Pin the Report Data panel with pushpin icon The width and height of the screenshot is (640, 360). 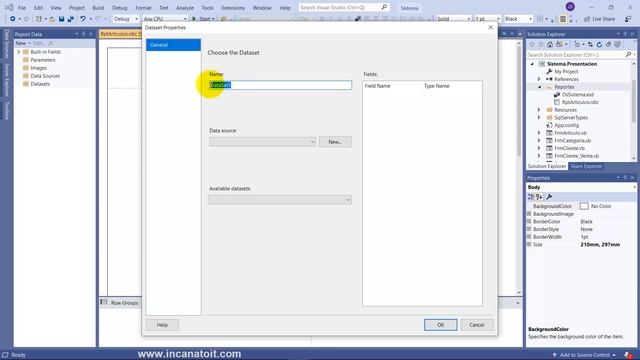[84, 34]
